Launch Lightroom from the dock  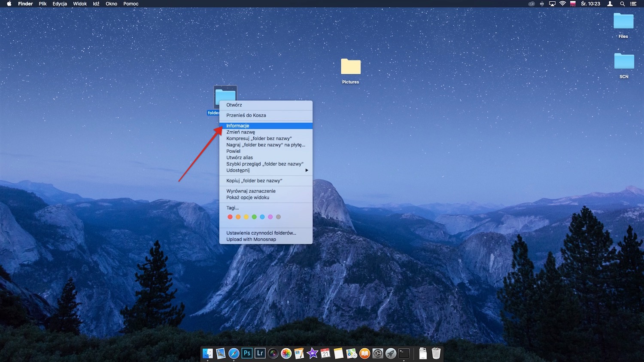point(260,353)
